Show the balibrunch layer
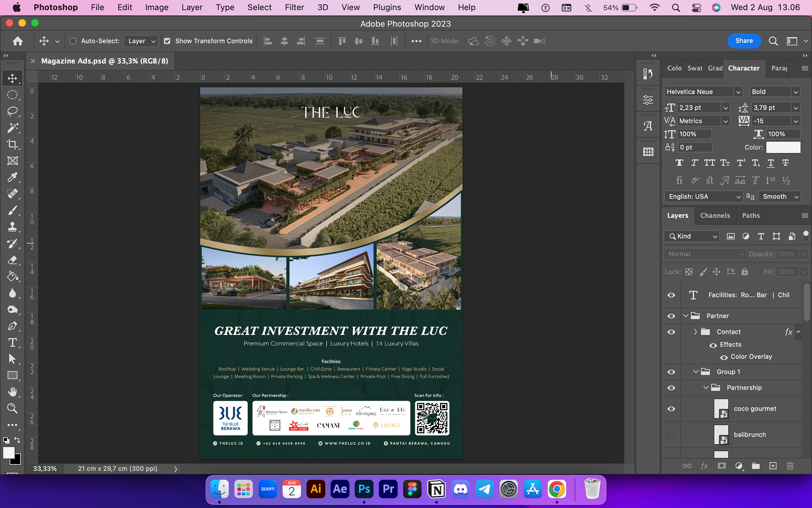This screenshot has width=812, height=508. point(671,435)
